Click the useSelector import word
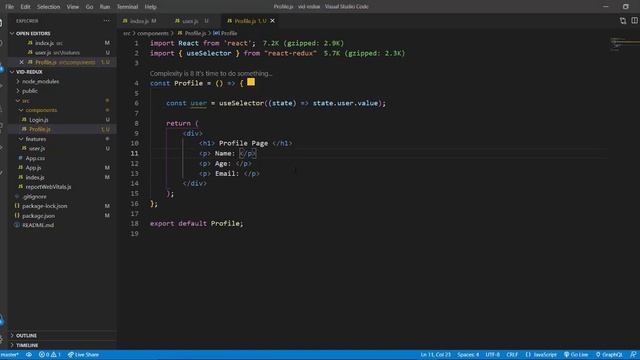Viewport: 640px width, 360px height. point(209,53)
